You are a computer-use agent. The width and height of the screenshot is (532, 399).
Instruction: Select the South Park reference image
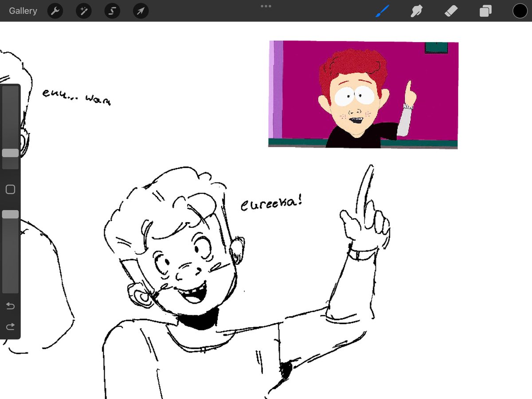pyautogui.click(x=364, y=95)
